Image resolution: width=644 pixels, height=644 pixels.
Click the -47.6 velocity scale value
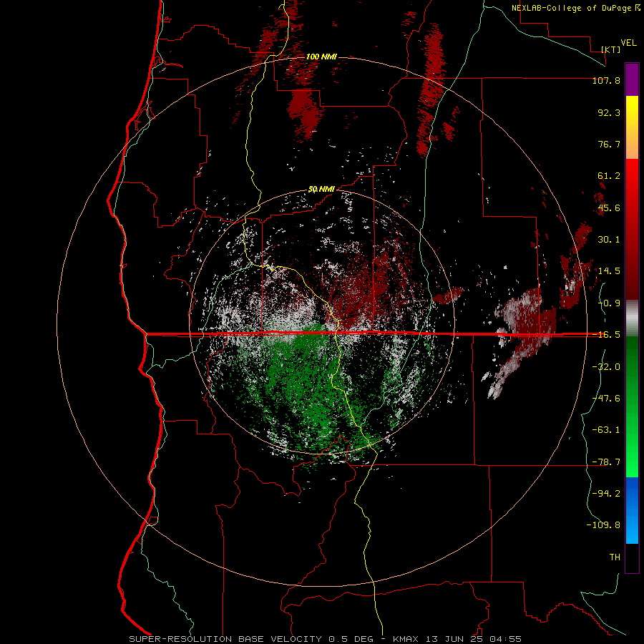coord(606,399)
